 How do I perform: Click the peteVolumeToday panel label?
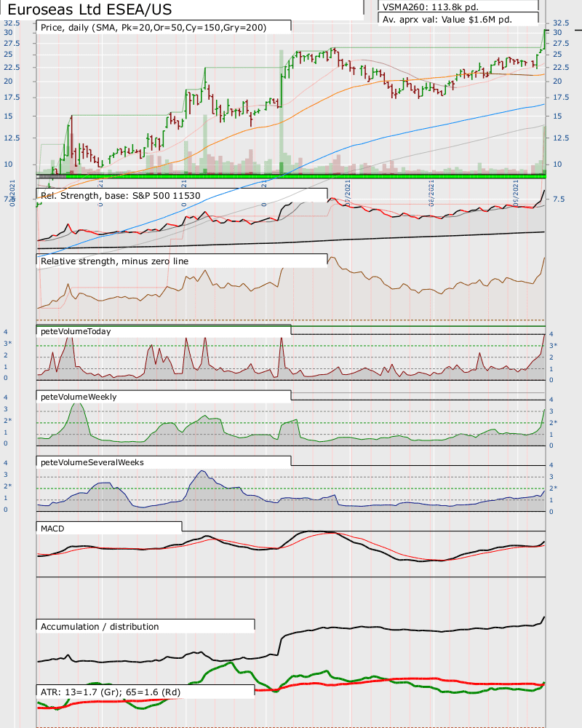[x=76, y=331]
